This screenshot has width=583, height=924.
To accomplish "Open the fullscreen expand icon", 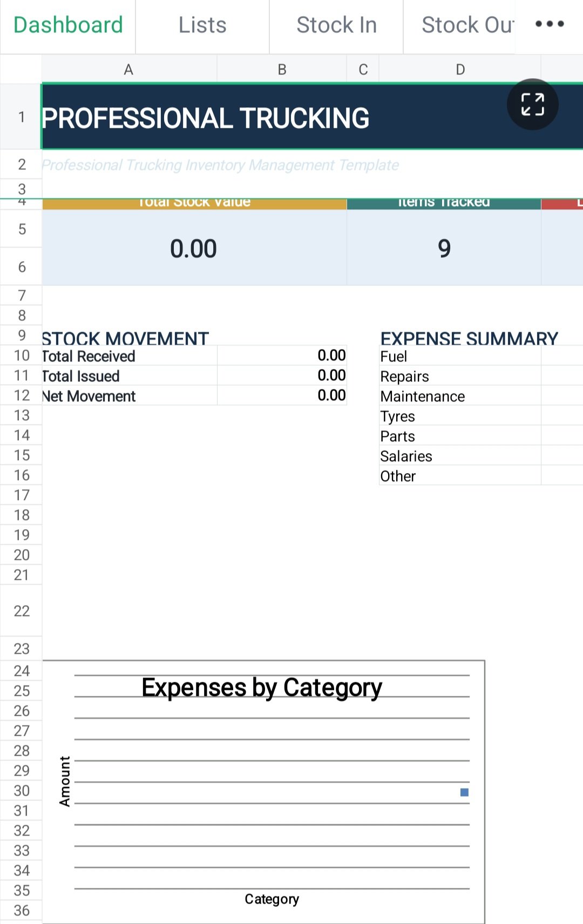I will [532, 105].
